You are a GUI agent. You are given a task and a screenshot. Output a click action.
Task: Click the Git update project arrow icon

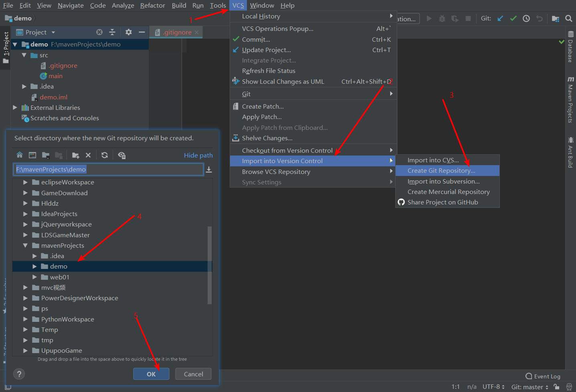point(500,18)
